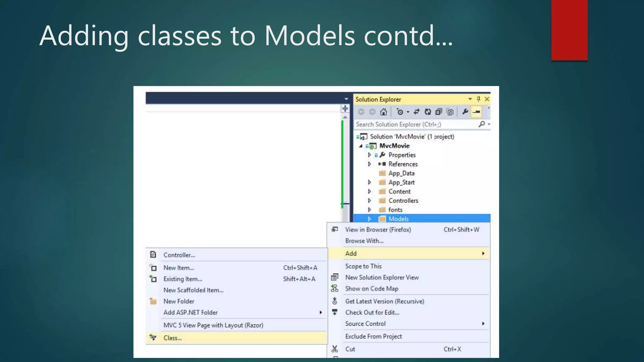Screen dimensions: 644x362
Task: Open Solution Explorer window position dropdown
Action: click(x=470, y=99)
